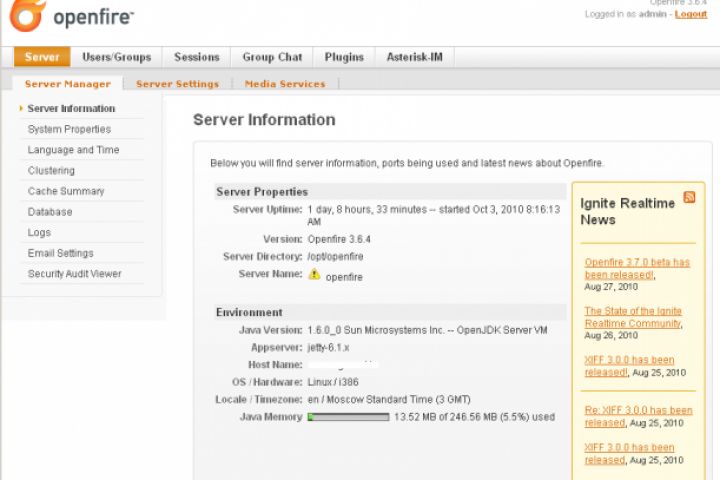
Task: Click the 'Openfire 3.6.4' version value
Action: pyautogui.click(x=339, y=239)
